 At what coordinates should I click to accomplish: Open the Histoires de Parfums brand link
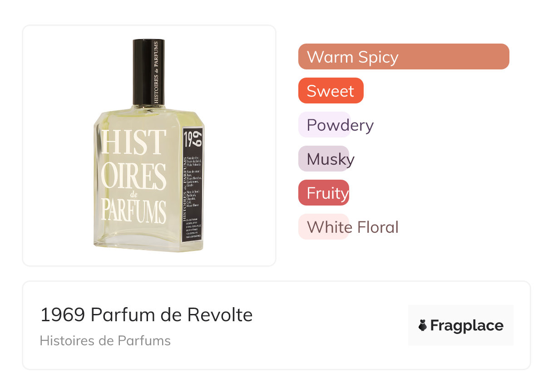105,341
